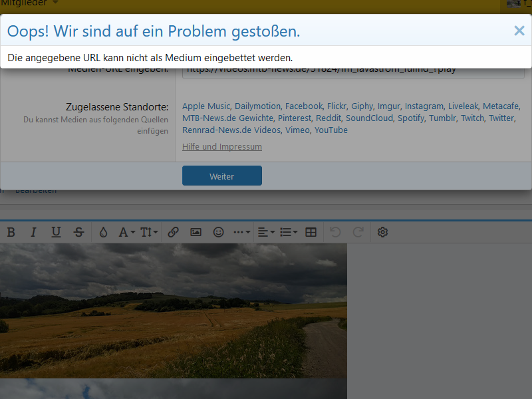Open the list options dropdown
Viewport: 532px width, 399px height.
pos(289,232)
